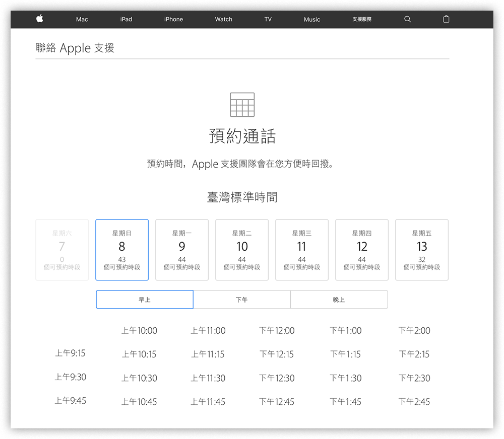Select the 上午11:30 time slot
Viewport: 504px width, 439px height.
pyautogui.click(x=208, y=378)
